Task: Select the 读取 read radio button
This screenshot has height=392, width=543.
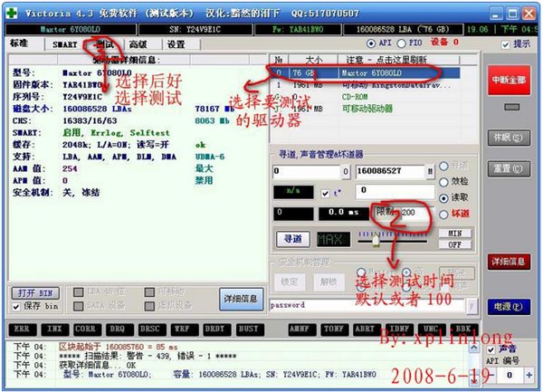Action: [x=443, y=198]
